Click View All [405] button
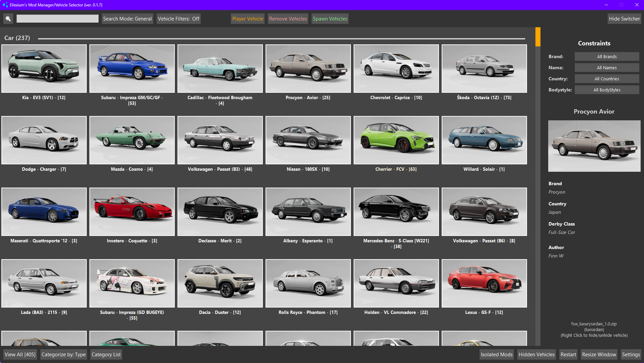The height and width of the screenshot is (363, 644). 20,355
